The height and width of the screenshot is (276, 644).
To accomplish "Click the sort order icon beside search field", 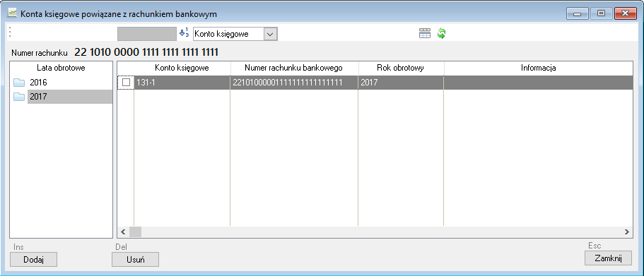I will click(184, 34).
